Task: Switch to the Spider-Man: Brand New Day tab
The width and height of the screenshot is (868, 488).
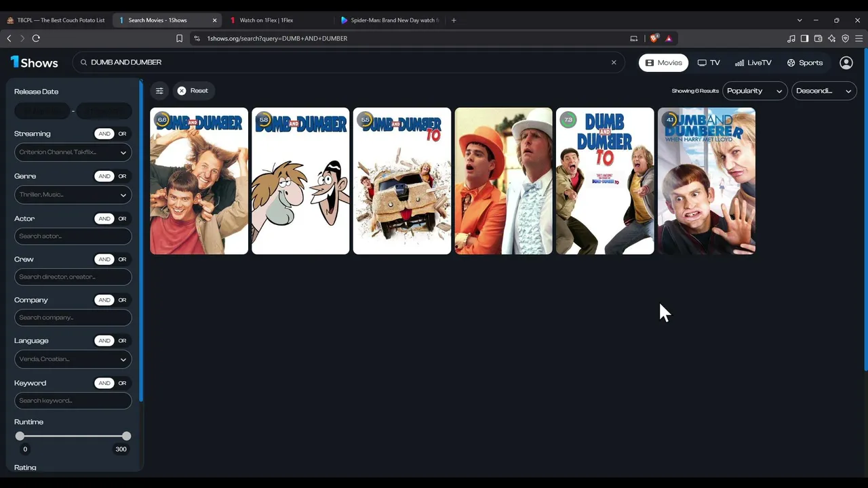Action: point(389,20)
